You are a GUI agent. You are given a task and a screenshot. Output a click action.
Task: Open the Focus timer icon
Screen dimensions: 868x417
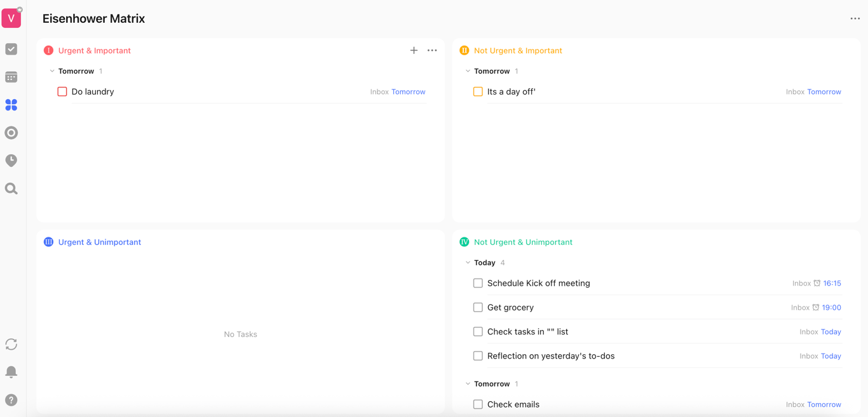coord(11,133)
